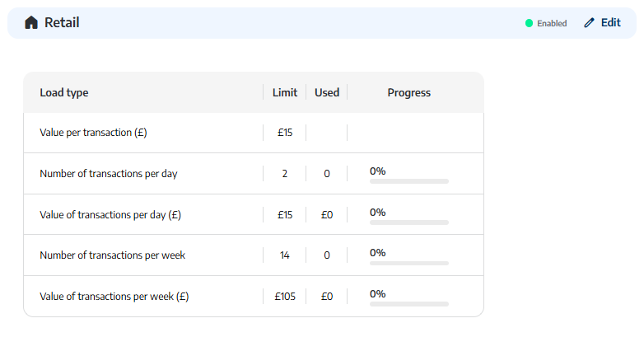
Task: Click the Edit pencil icon
Action: tap(589, 22)
